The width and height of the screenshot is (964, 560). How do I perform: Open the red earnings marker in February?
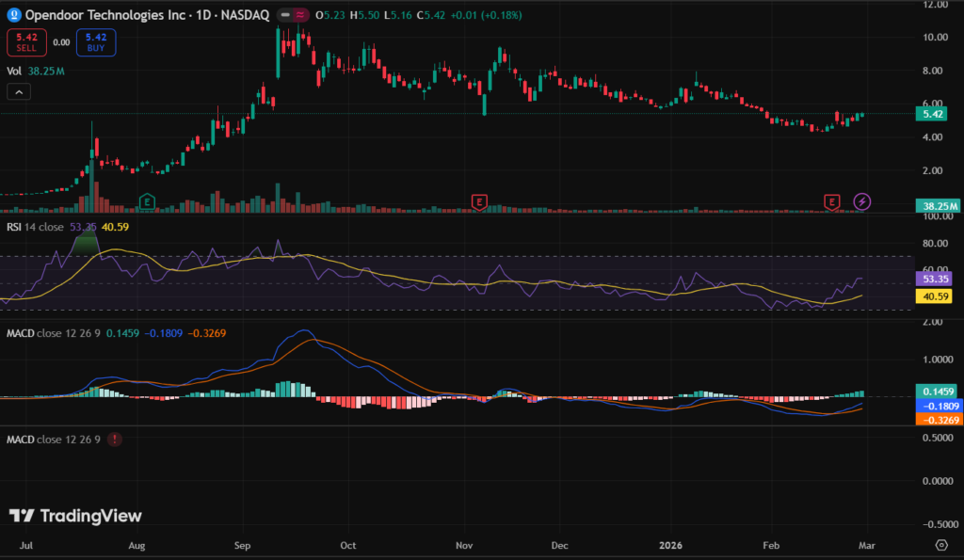[x=831, y=201]
